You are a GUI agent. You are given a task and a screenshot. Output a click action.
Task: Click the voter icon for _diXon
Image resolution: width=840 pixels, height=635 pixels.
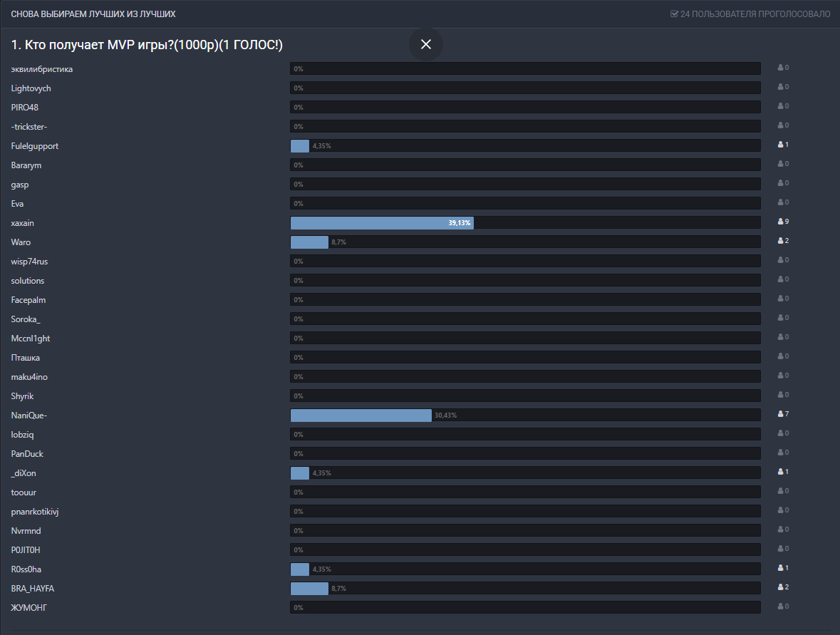pyautogui.click(x=780, y=472)
